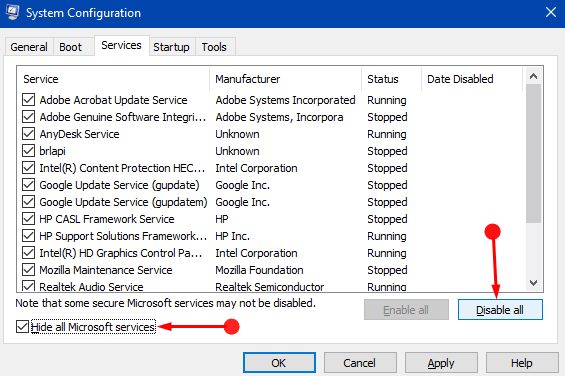Click the Apply button
The height and width of the screenshot is (376, 565).
[x=441, y=363]
